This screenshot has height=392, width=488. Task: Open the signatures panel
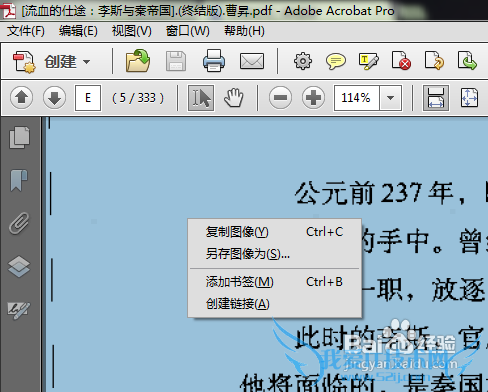[x=19, y=310]
